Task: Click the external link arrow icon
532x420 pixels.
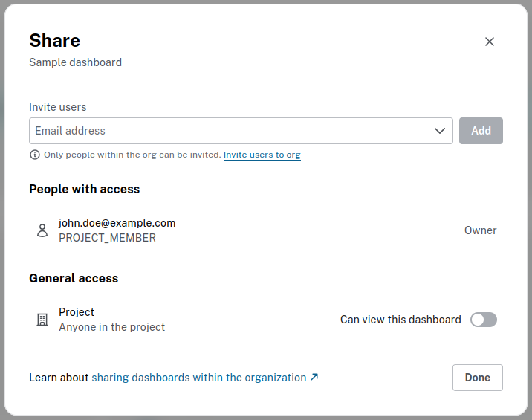Action: (x=314, y=378)
